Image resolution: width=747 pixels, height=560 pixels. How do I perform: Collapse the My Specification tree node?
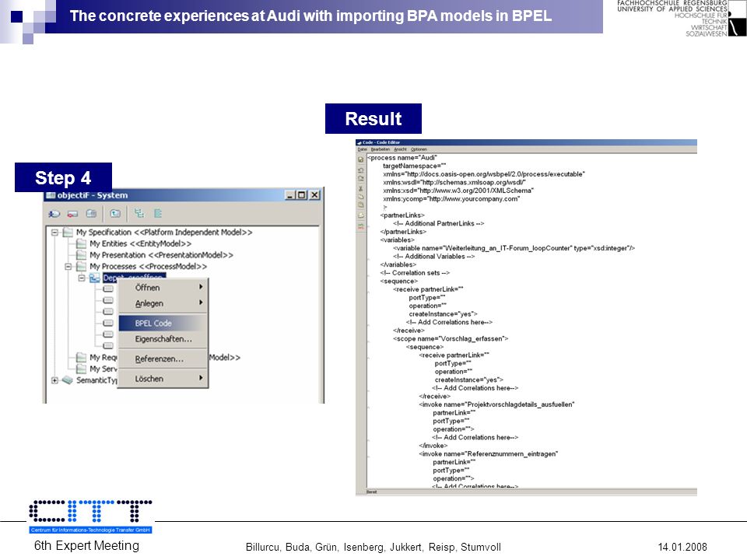coord(54,233)
